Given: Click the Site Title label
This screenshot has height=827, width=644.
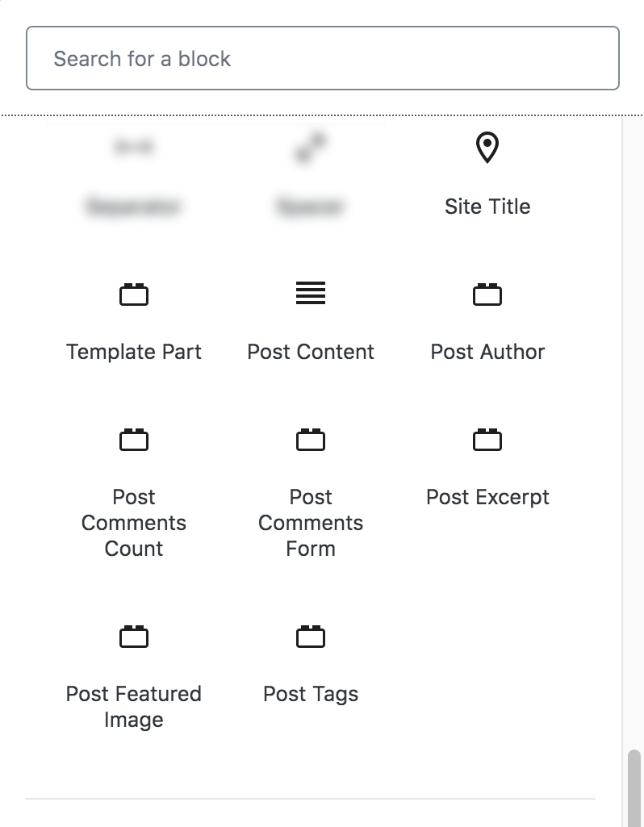Looking at the screenshot, I should (487, 207).
